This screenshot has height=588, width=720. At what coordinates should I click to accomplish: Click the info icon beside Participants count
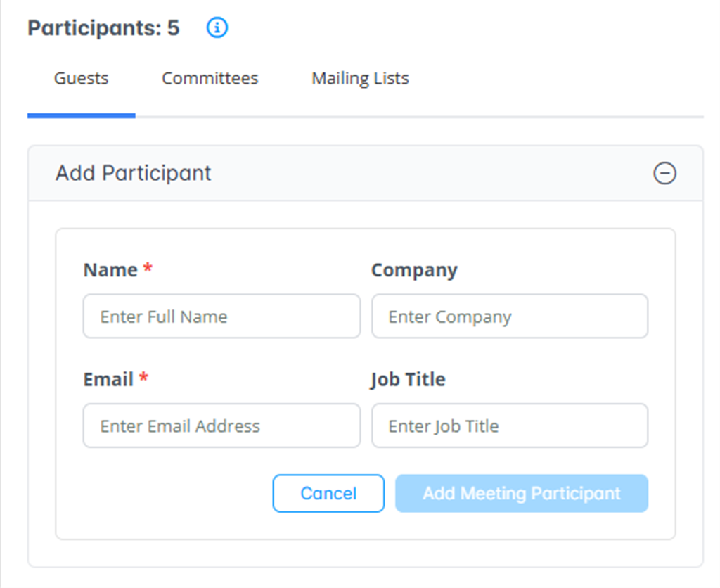[x=217, y=28]
